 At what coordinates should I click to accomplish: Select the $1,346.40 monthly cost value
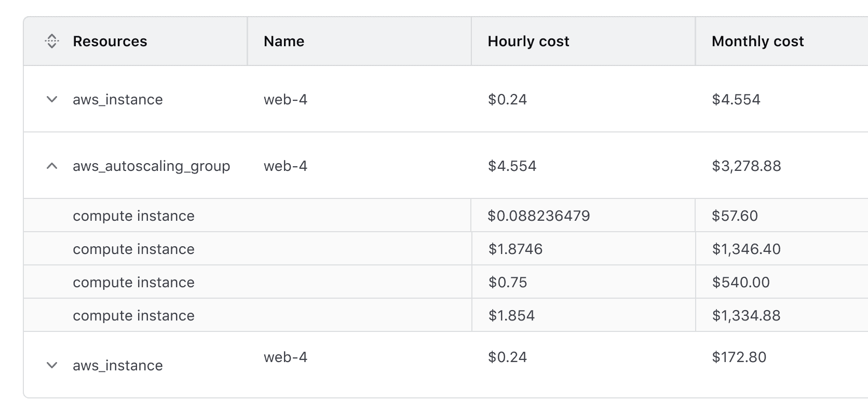pyautogui.click(x=746, y=249)
